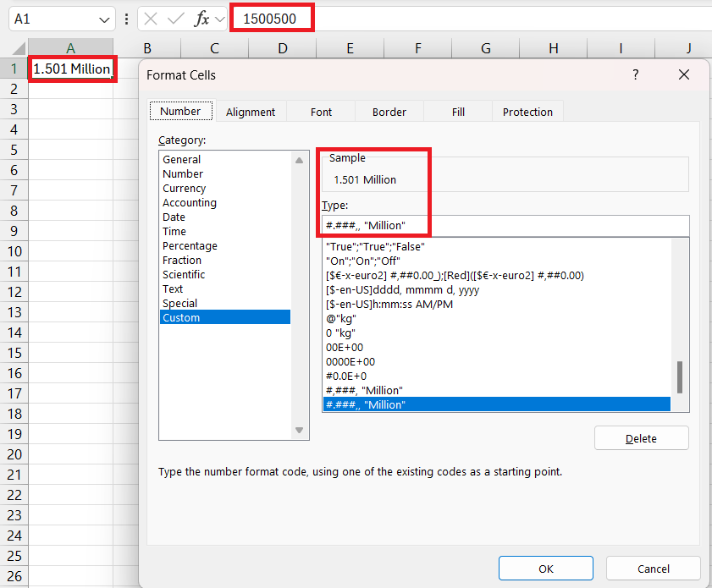Switch to the Border tab
Image resolution: width=712 pixels, height=588 pixels.
coord(389,112)
